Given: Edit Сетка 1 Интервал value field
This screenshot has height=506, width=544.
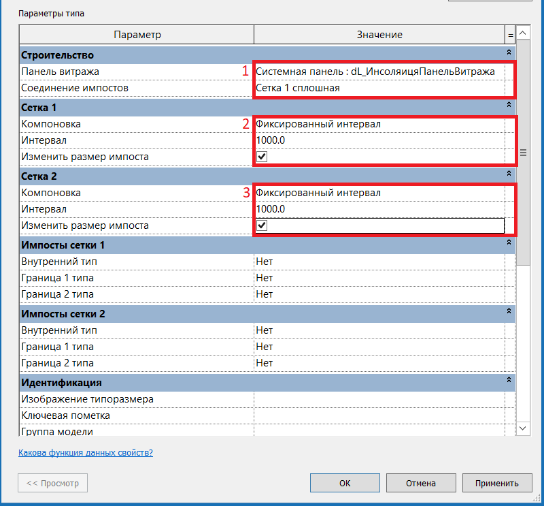Looking at the screenshot, I should pos(380,140).
